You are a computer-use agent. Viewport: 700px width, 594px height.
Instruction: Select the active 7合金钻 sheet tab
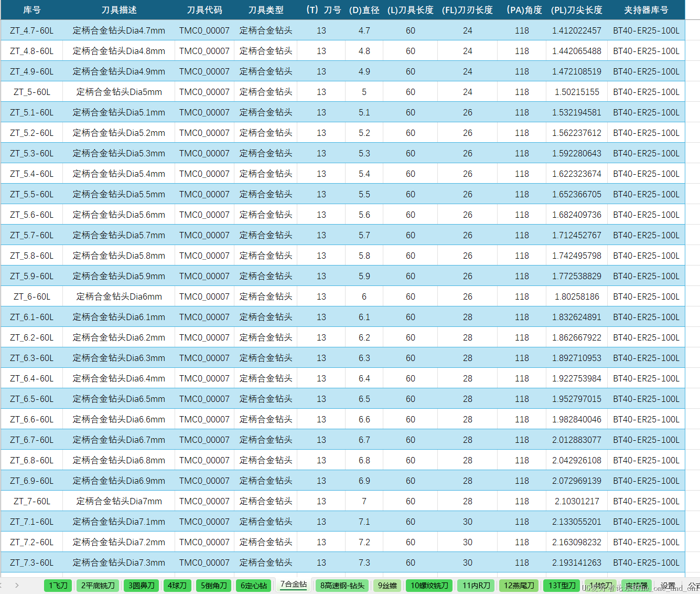click(x=294, y=585)
